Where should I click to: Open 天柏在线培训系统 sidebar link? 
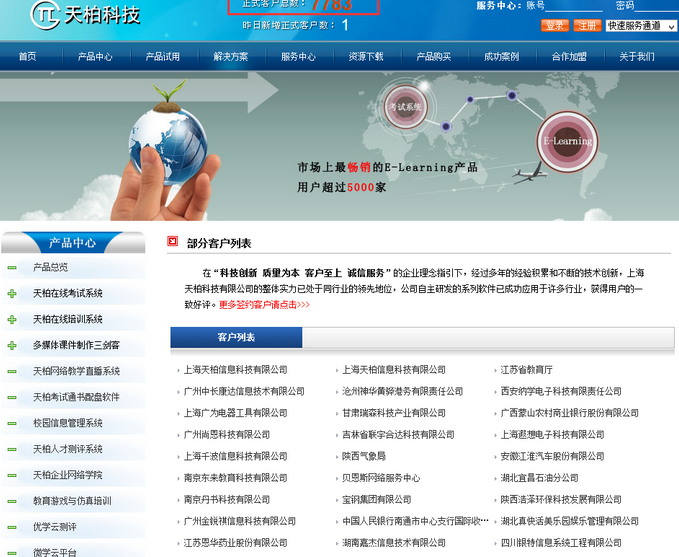coord(68,320)
